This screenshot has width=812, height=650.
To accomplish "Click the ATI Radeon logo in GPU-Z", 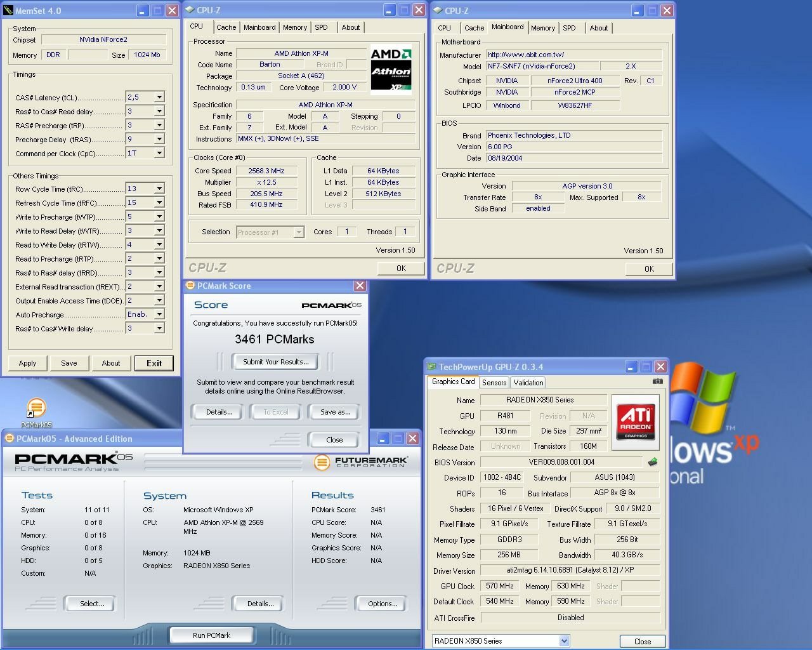I will pyautogui.click(x=635, y=422).
